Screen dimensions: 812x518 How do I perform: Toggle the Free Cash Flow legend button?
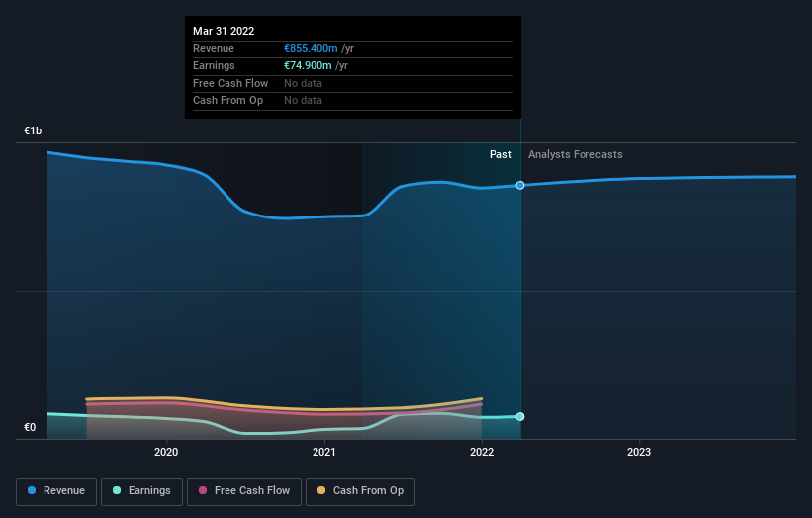[244, 491]
